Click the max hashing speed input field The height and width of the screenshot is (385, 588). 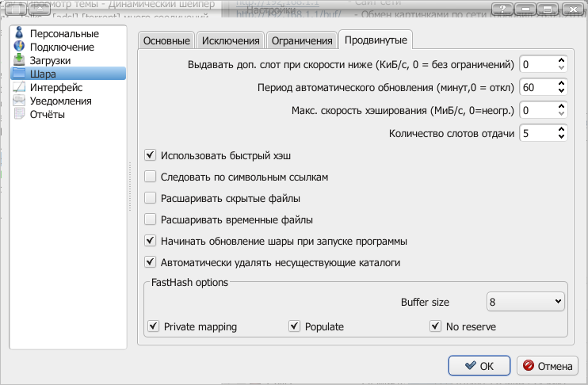(x=536, y=110)
